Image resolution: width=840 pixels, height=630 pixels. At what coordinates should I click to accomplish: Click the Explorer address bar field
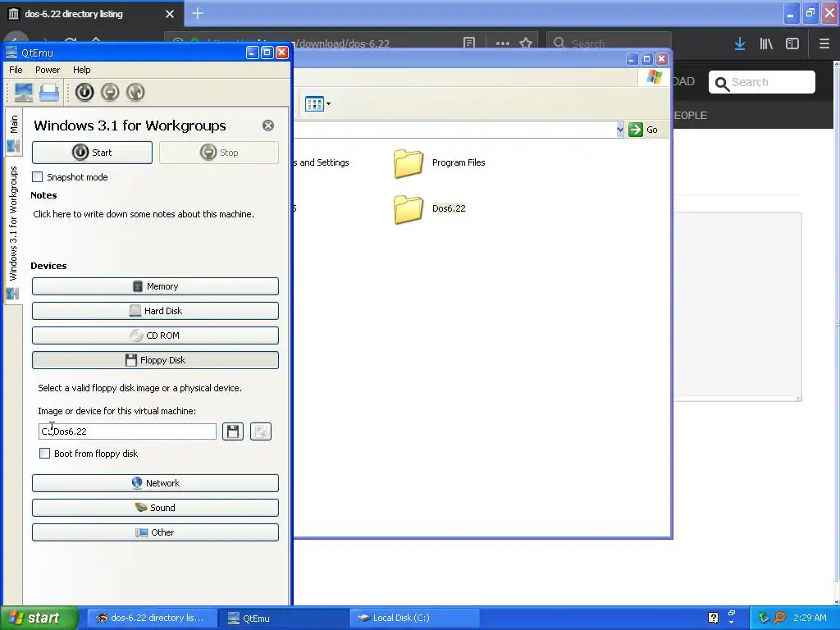pyautogui.click(x=455, y=130)
